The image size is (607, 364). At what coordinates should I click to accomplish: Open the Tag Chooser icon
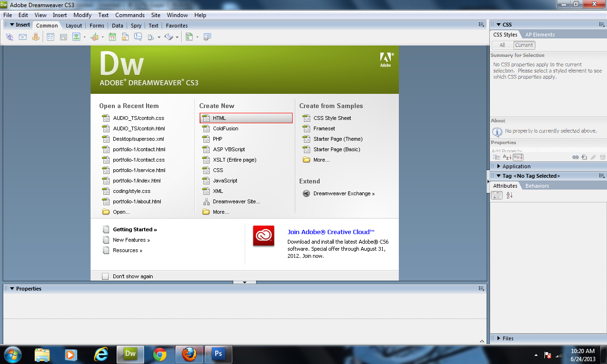(x=207, y=37)
